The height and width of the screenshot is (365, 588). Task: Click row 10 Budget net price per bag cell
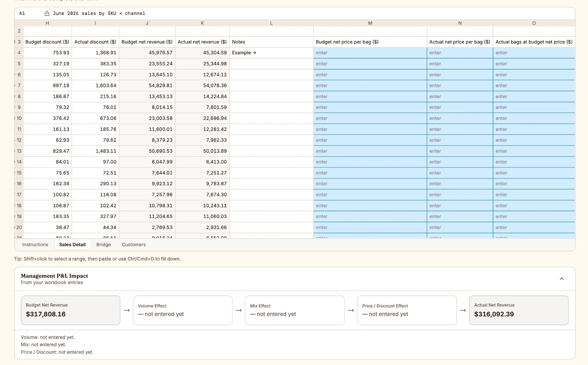pos(370,118)
